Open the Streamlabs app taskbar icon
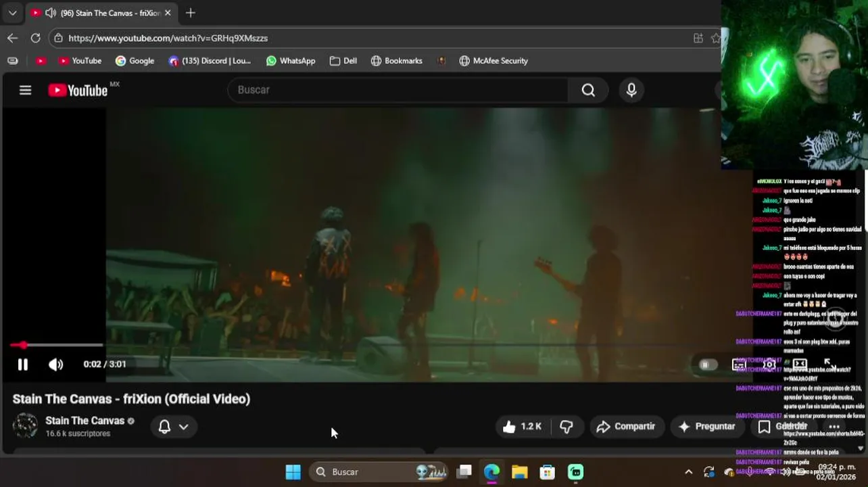 coord(575,472)
